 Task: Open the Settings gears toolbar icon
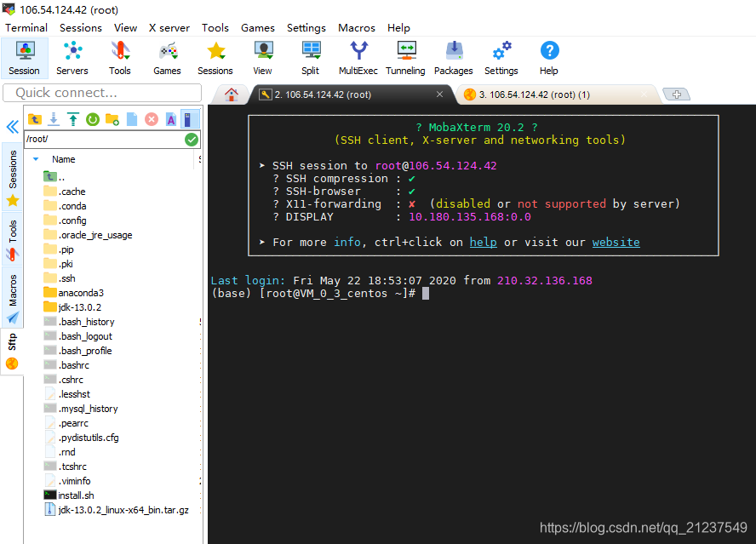(501, 59)
